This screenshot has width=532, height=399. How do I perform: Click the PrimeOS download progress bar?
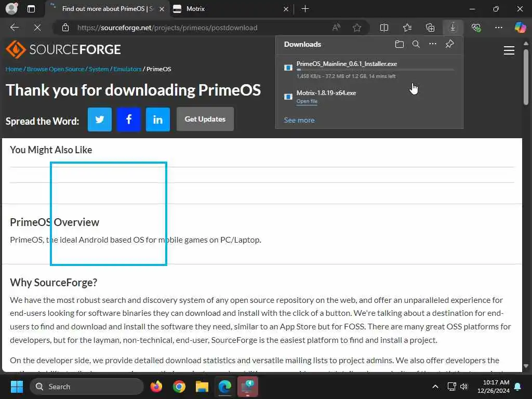coord(375,70)
